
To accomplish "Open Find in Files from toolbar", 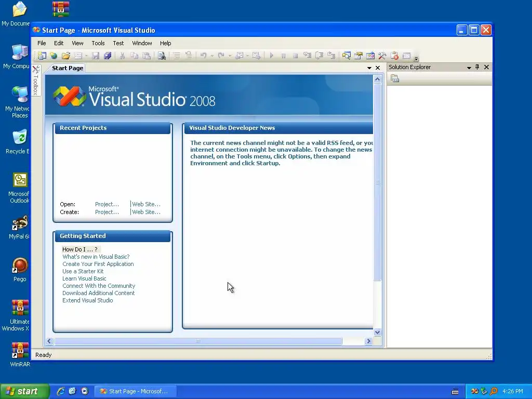I will click(162, 56).
